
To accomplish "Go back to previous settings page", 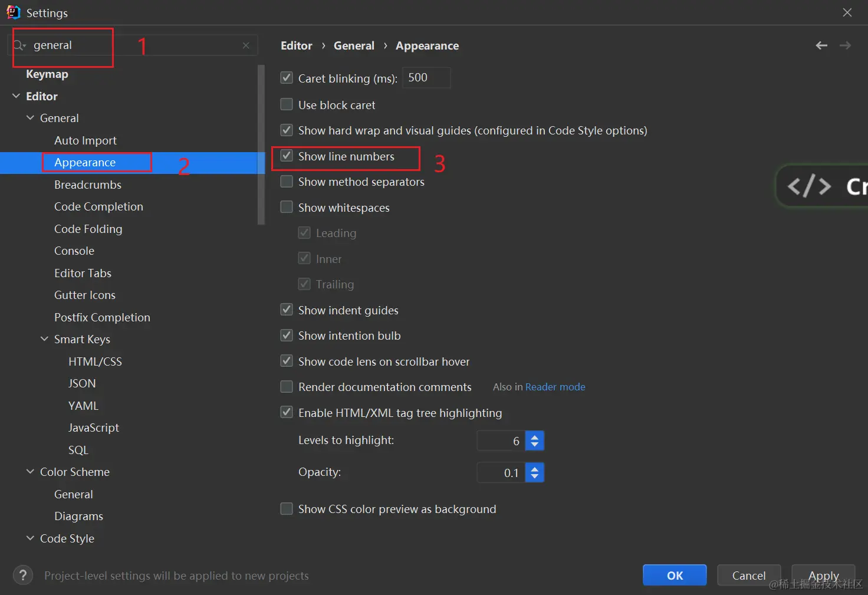I will 821,45.
